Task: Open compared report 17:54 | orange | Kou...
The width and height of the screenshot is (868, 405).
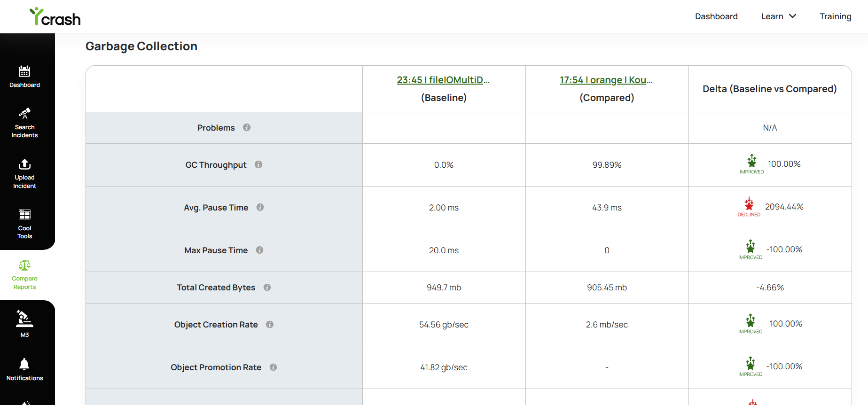Action: (606, 80)
